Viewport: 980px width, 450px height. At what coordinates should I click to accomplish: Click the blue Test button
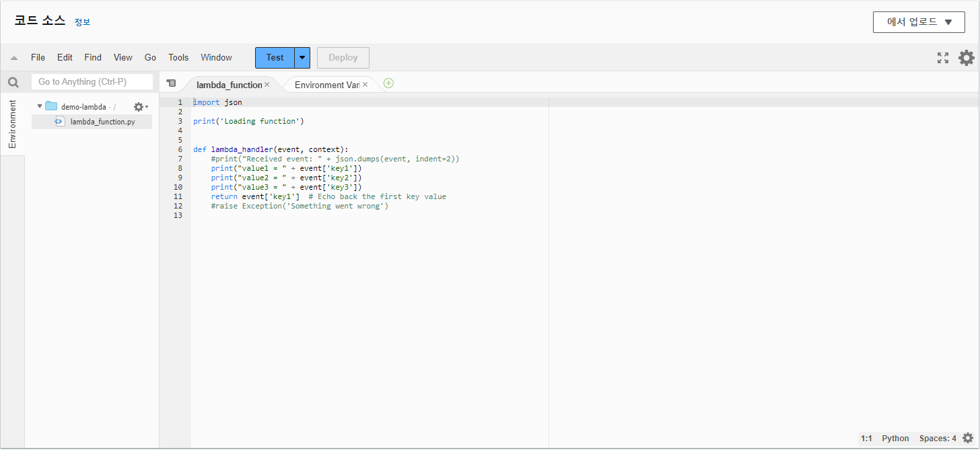(x=275, y=58)
